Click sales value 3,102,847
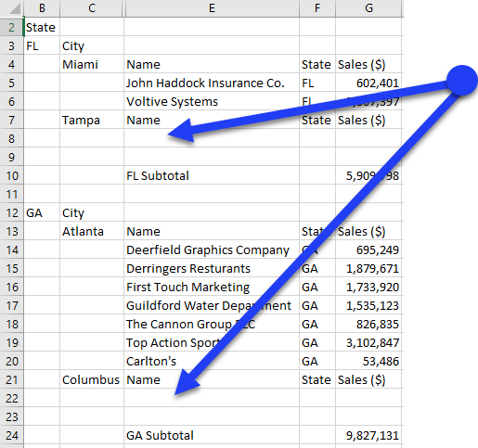Viewport: 478px width, 448px height. click(368, 342)
